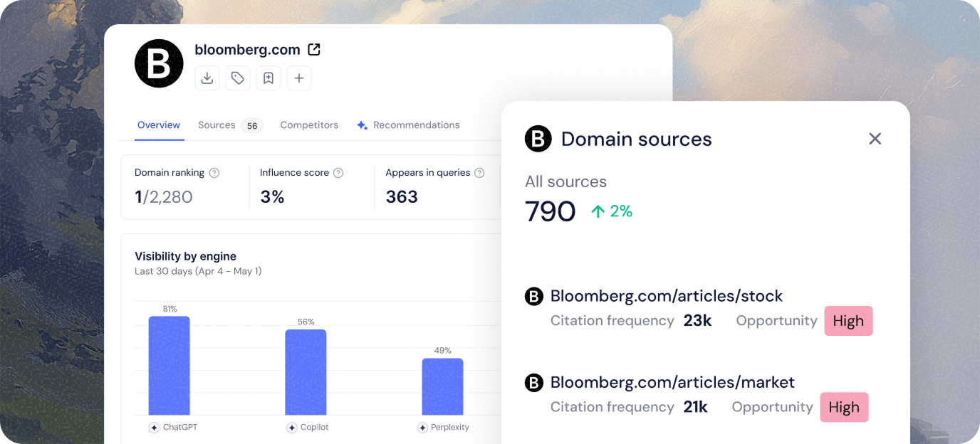
Task: Click help icon next to Domain ranking
Action: (214, 173)
